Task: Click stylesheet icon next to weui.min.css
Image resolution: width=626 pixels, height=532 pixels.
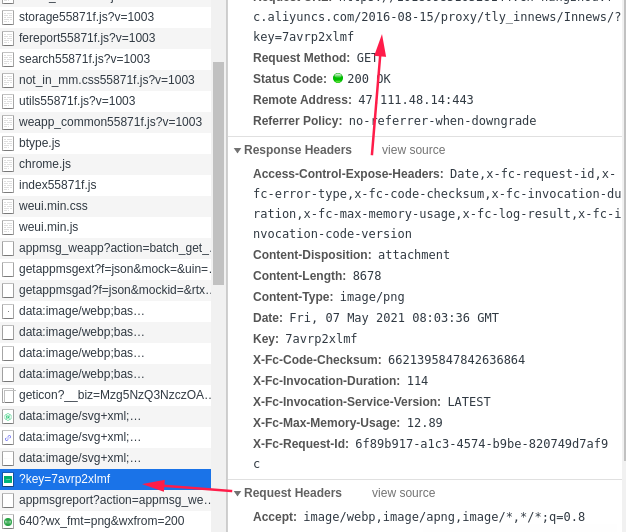Action: pyautogui.click(x=8, y=206)
